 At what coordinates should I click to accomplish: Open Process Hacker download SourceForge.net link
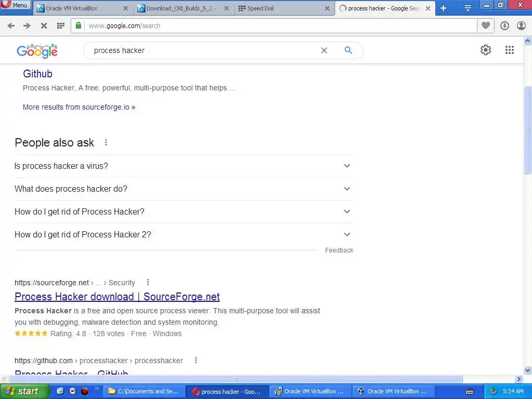coord(117,297)
